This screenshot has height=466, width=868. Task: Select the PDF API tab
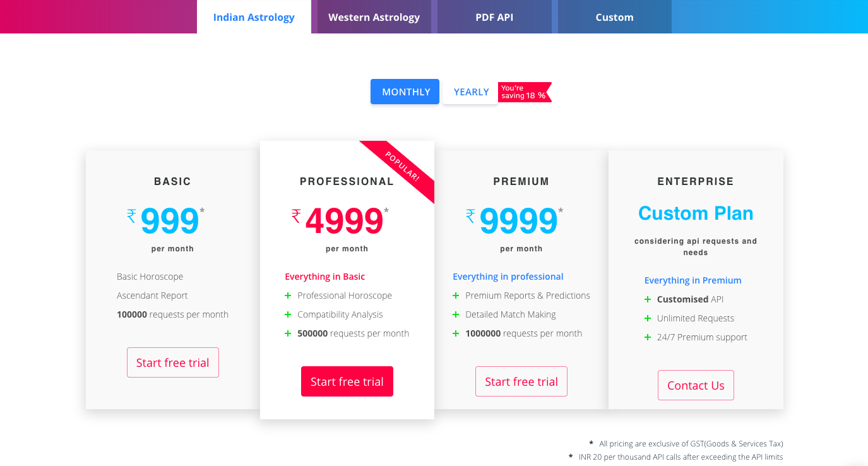coord(494,17)
